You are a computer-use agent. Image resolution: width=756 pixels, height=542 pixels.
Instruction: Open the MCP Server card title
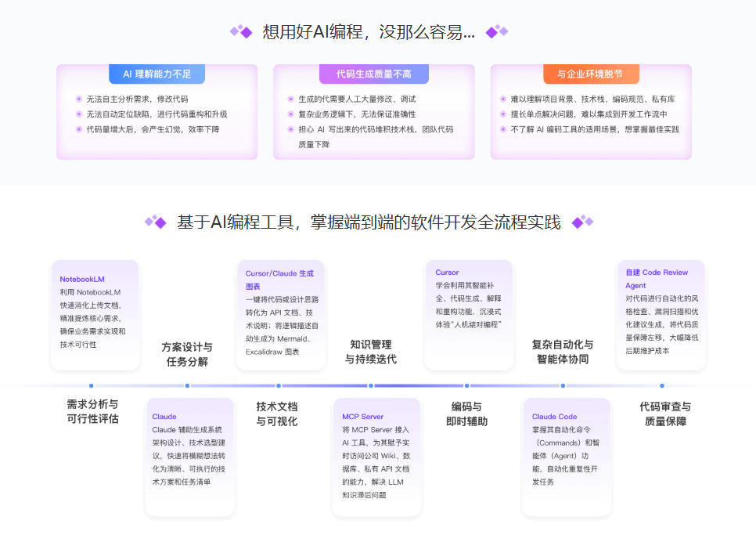[x=362, y=417]
